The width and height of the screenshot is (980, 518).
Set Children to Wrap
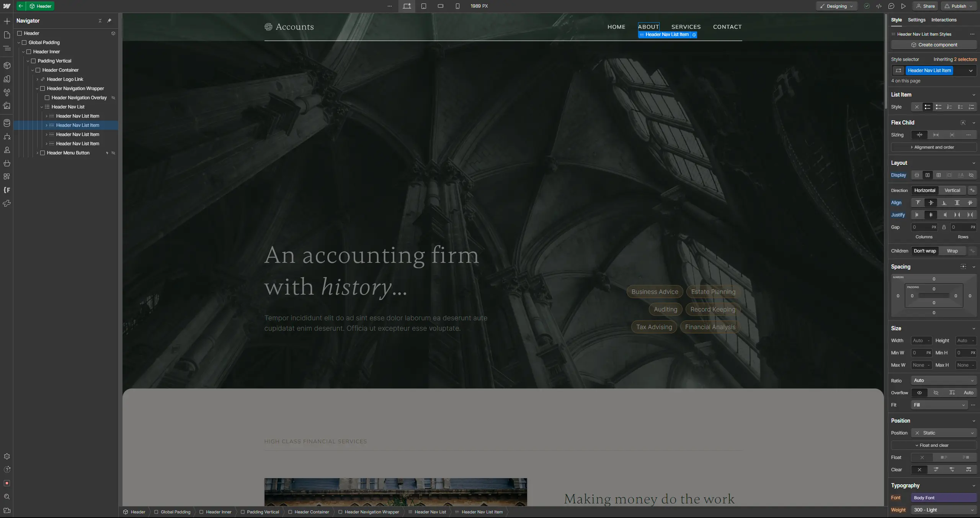click(x=952, y=251)
